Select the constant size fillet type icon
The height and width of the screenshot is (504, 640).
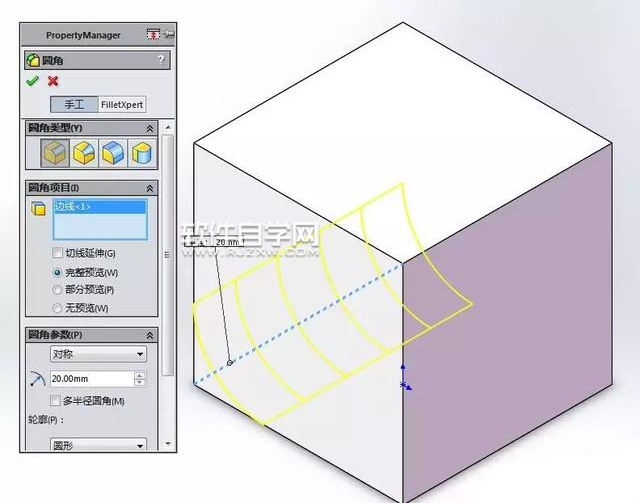coord(54,153)
